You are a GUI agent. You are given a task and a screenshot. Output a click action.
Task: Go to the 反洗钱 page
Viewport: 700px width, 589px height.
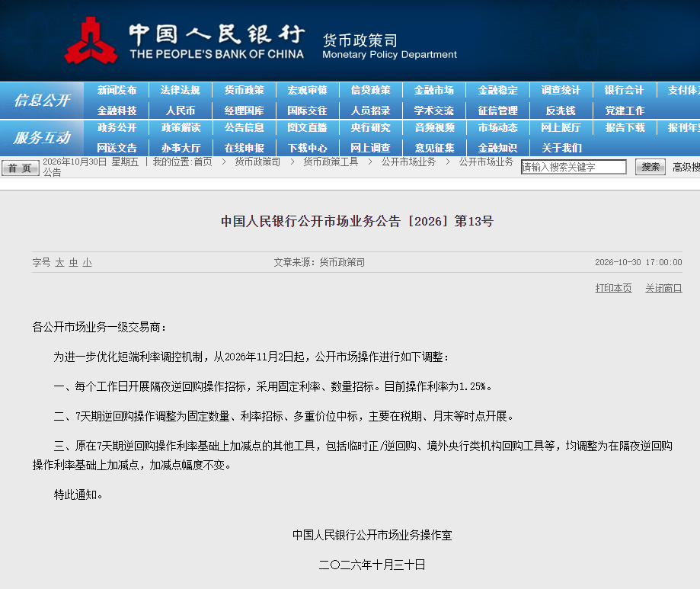561,110
